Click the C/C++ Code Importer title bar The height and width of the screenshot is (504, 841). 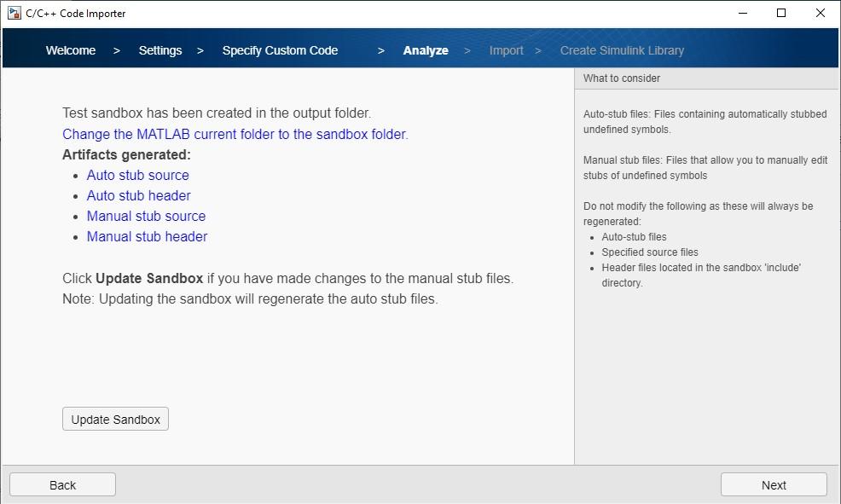coord(341,14)
